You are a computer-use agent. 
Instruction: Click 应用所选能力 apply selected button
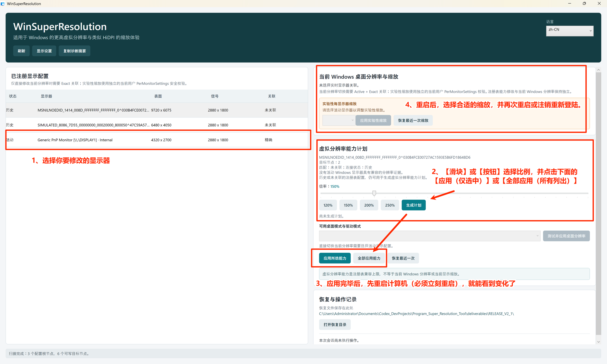(335, 258)
